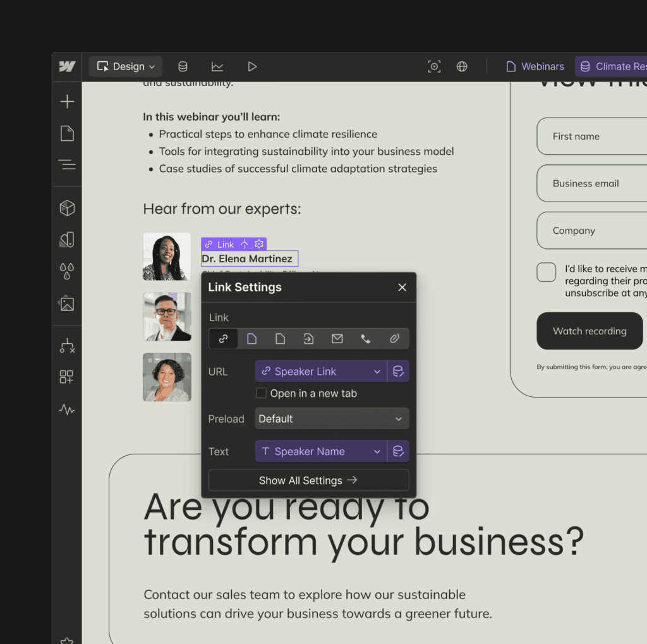
Task: Select the phone link type in Link Settings
Action: (x=365, y=338)
